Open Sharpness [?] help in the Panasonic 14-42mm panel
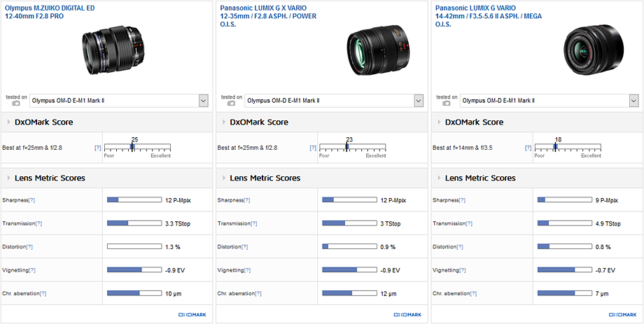644x324 pixels. click(x=462, y=200)
